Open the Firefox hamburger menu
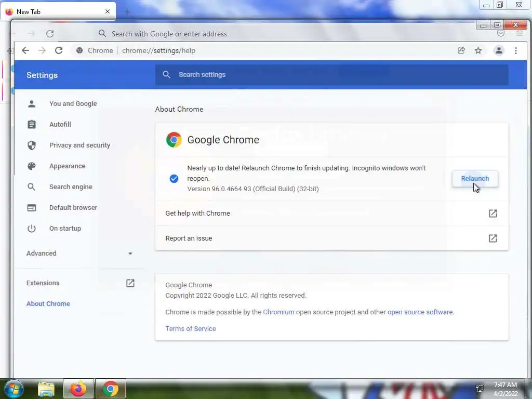The height and width of the screenshot is (399, 532). [x=520, y=33]
